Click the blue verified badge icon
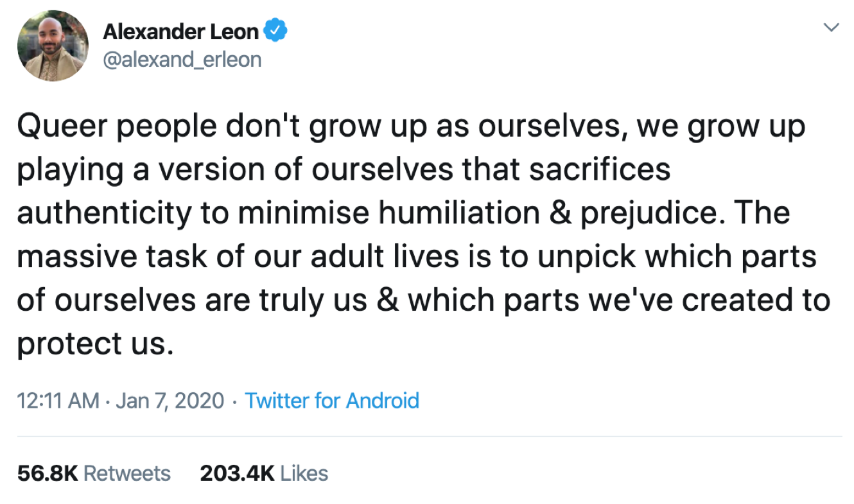This screenshot has height=504, width=854. pos(276,30)
